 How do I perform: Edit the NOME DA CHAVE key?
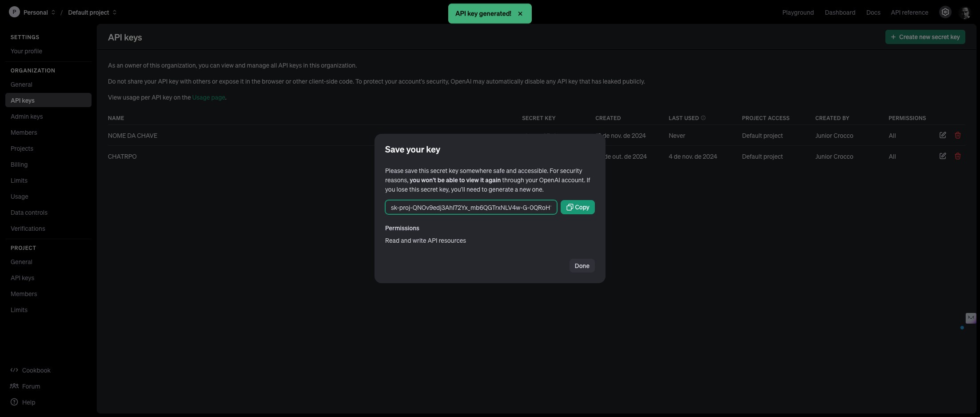(943, 135)
